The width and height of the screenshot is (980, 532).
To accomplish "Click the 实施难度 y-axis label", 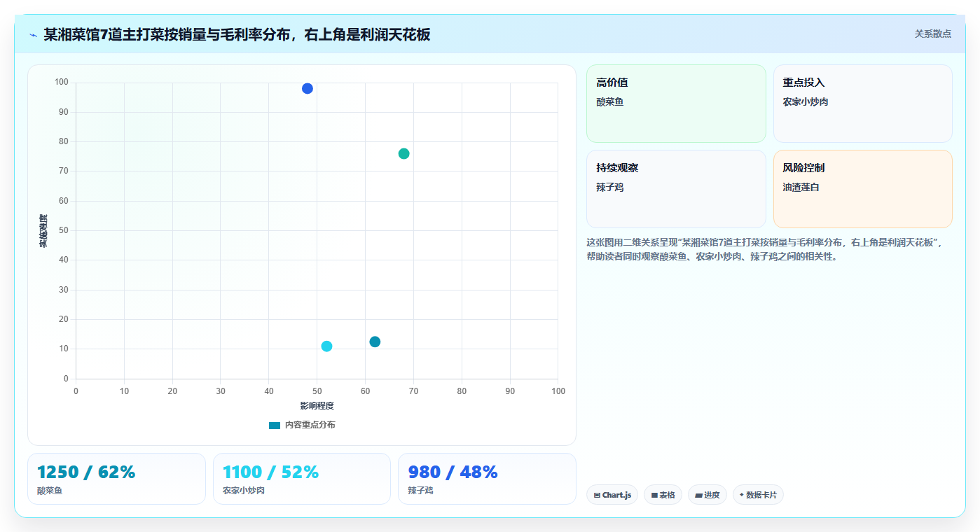I will pyautogui.click(x=43, y=231).
